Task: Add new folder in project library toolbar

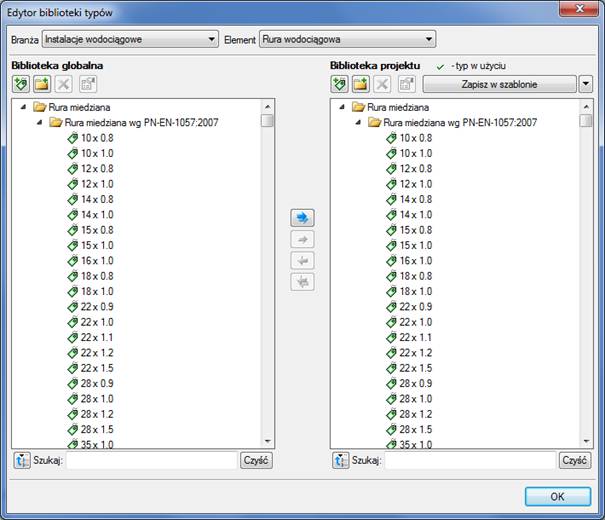Action: click(361, 84)
